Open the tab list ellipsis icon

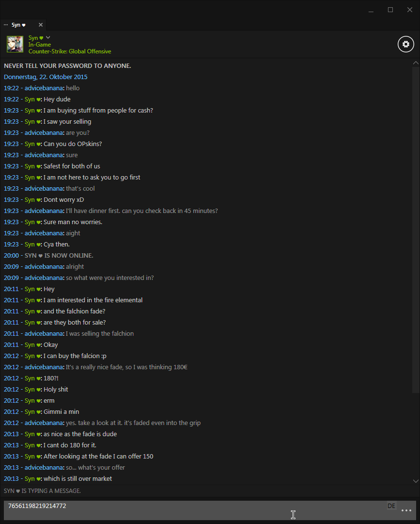point(6,25)
